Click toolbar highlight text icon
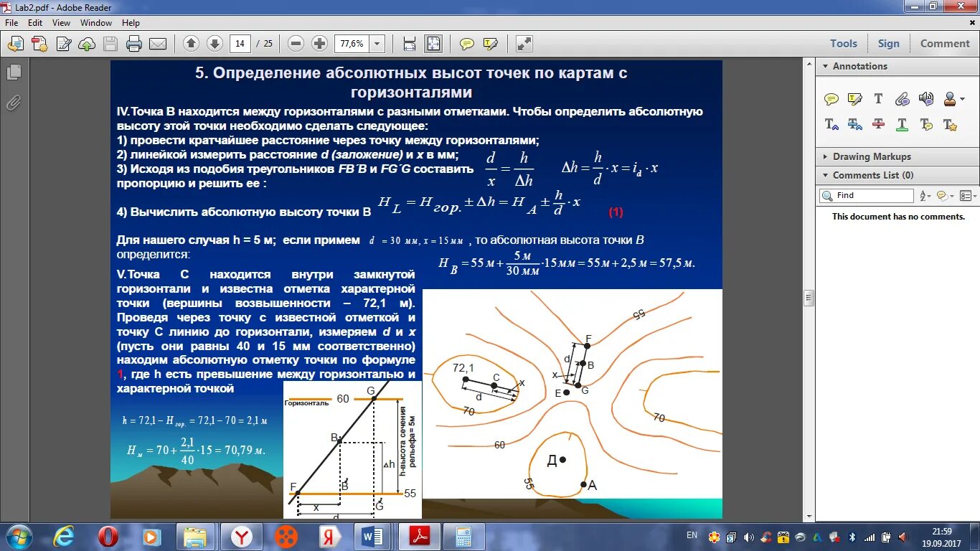The height and width of the screenshot is (551, 980). point(491,44)
